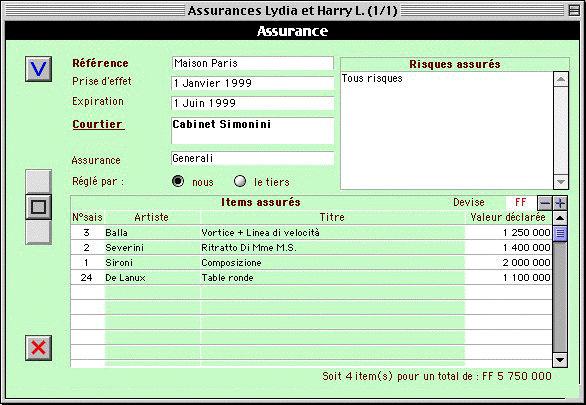Click the blue V validate button
Viewport: 586px width, 405px height.
pos(38,69)
